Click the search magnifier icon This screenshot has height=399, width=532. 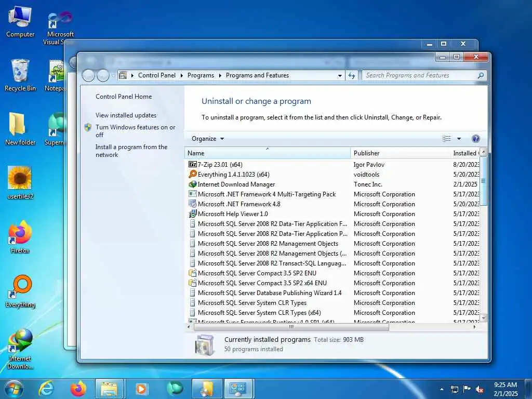coord(481,75)
